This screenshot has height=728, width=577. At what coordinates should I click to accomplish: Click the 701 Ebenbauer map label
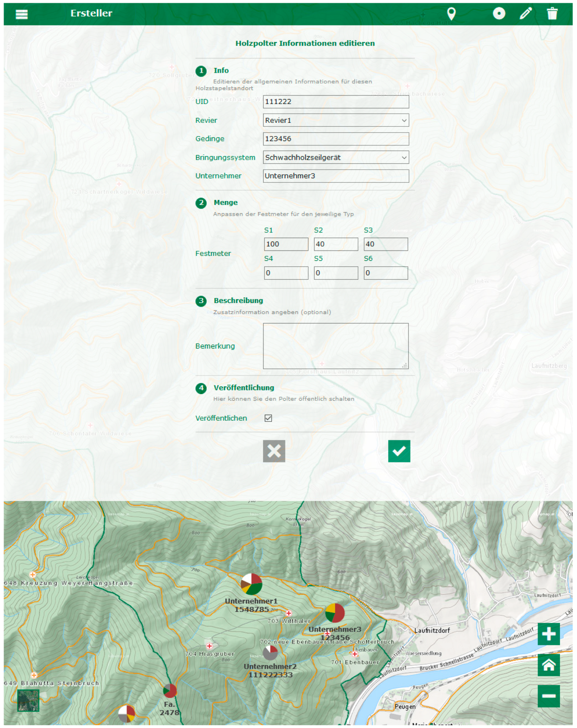[355, 662]
